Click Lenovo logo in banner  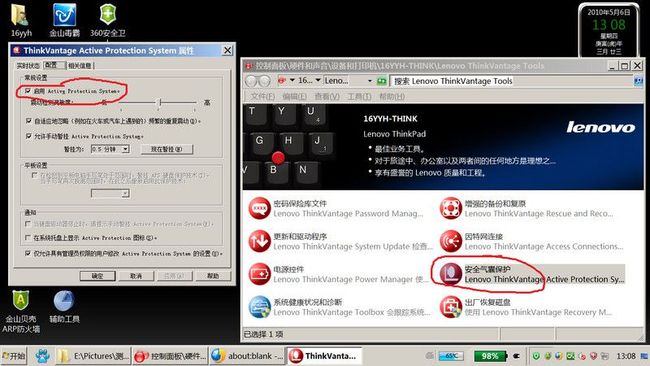click(x=601, y=127)
